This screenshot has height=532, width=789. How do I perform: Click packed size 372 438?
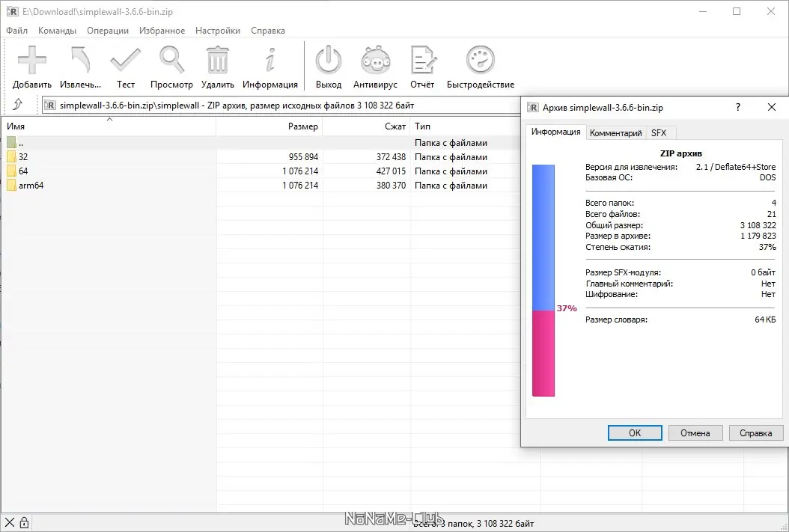[391, 157]
